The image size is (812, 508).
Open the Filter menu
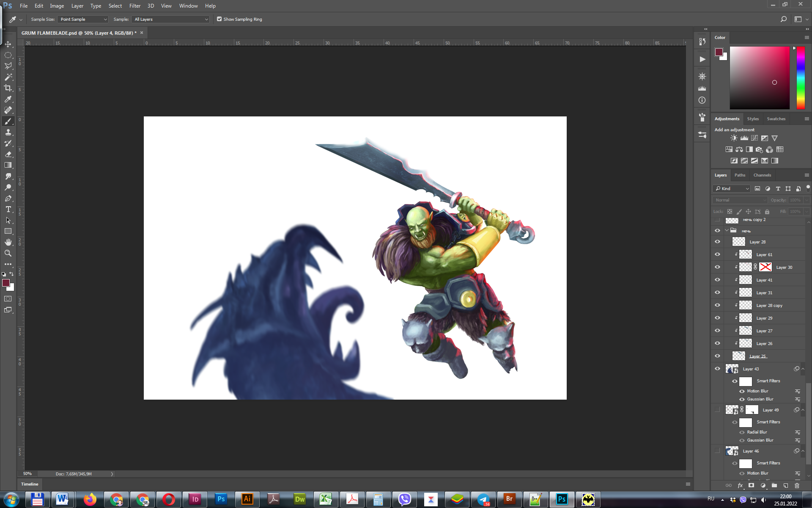(x=135, y=6)
